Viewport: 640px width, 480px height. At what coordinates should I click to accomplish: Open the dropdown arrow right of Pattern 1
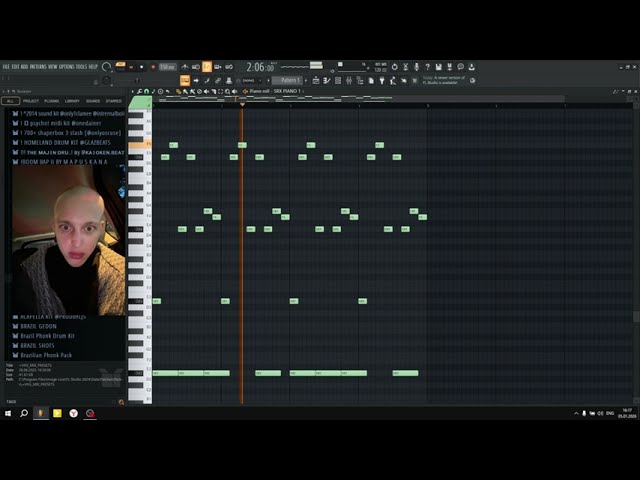(306, 80)
